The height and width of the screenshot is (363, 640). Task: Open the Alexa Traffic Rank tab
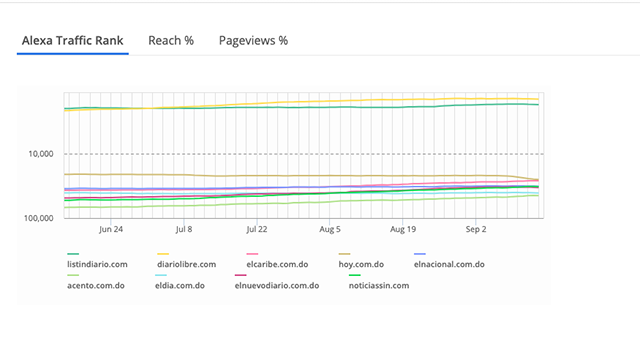click(x=73, y=40)
